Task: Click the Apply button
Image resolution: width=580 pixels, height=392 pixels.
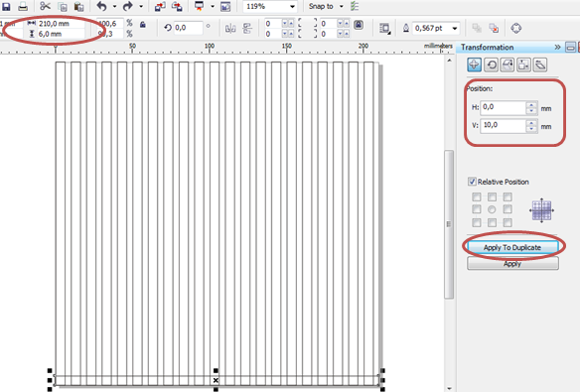Action: pyautogui.click(x=512, y=264)
